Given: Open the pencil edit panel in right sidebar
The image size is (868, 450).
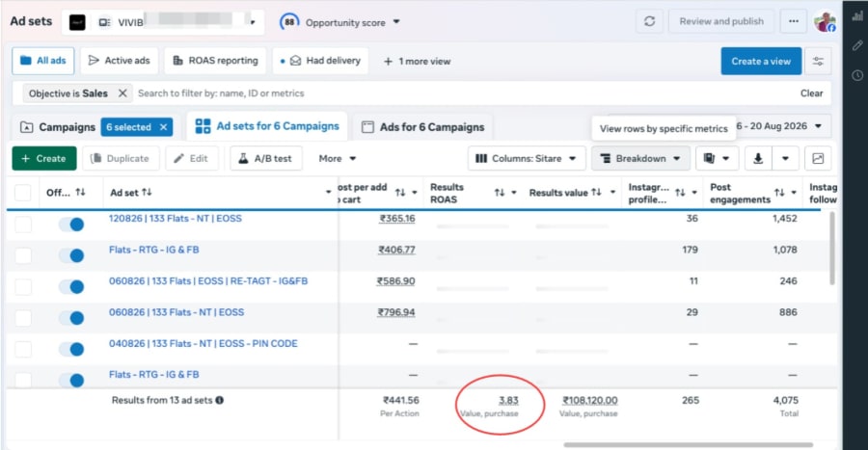Looking at the screenshot, I should (857, 45).
